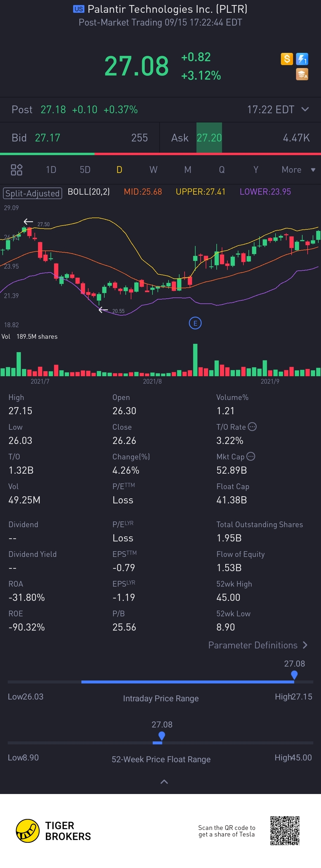Viewport: 321px width, 868px height.
Task: Open the More timeframes dropdown
Action: 298,169
